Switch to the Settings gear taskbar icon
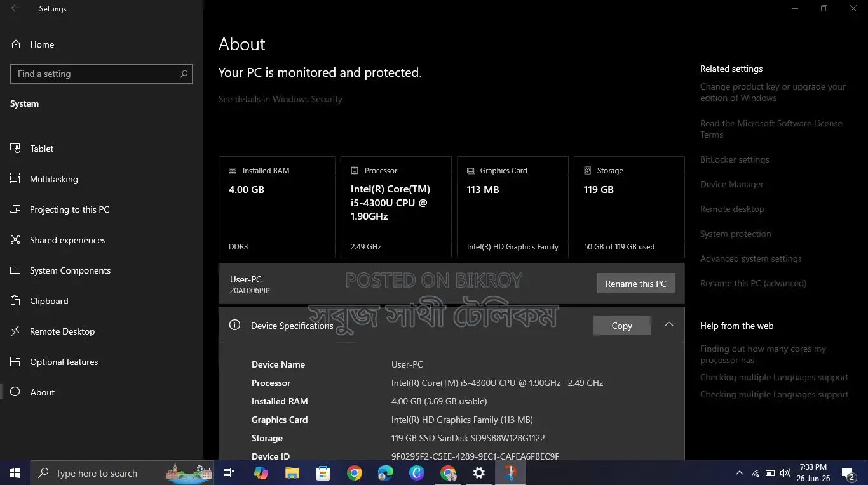 click(479, 473)
